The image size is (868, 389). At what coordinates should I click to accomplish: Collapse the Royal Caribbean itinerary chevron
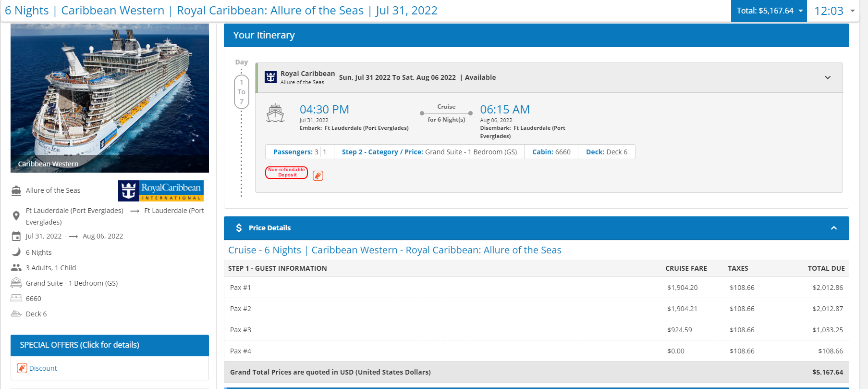(x=828, y=77)
